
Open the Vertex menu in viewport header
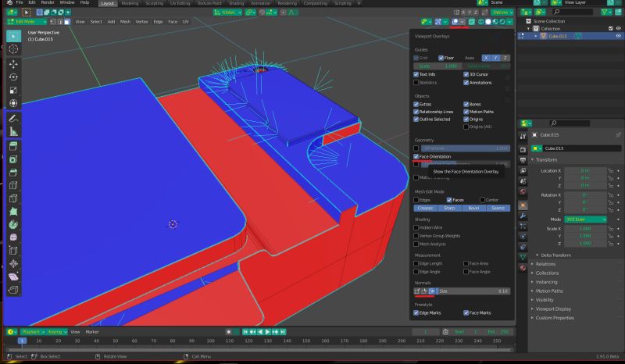pos(142,22)
